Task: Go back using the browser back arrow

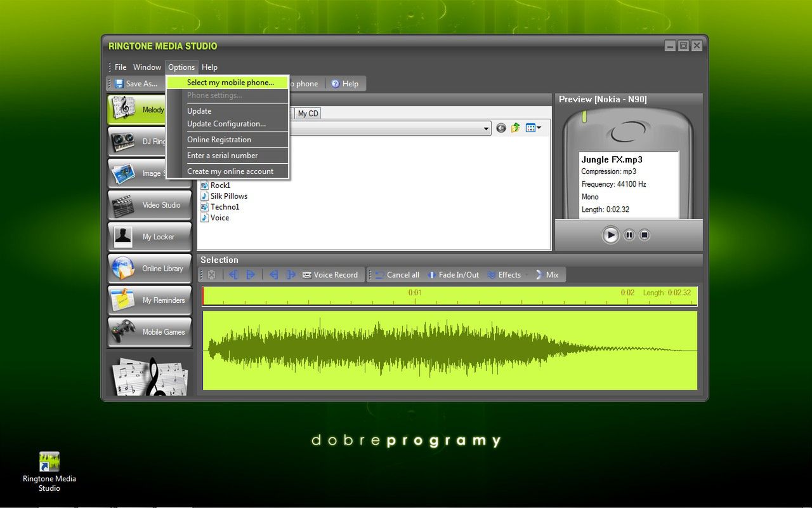Action: point(501,128)
